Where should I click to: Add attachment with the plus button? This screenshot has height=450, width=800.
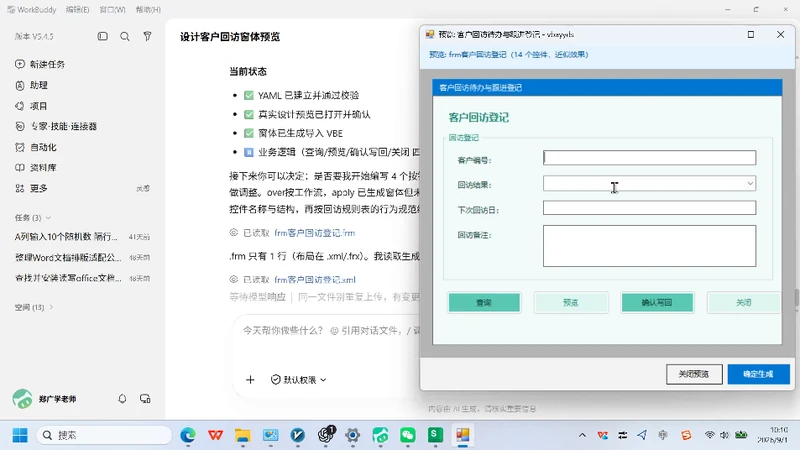(250, 380)
